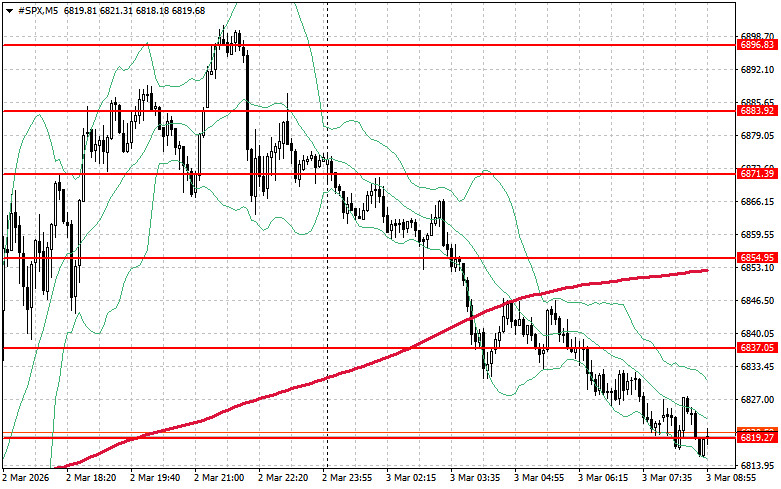Click the 2 Mar 2026 date label
The height and width of the screenshot is (489, 781).
[29, 478]
